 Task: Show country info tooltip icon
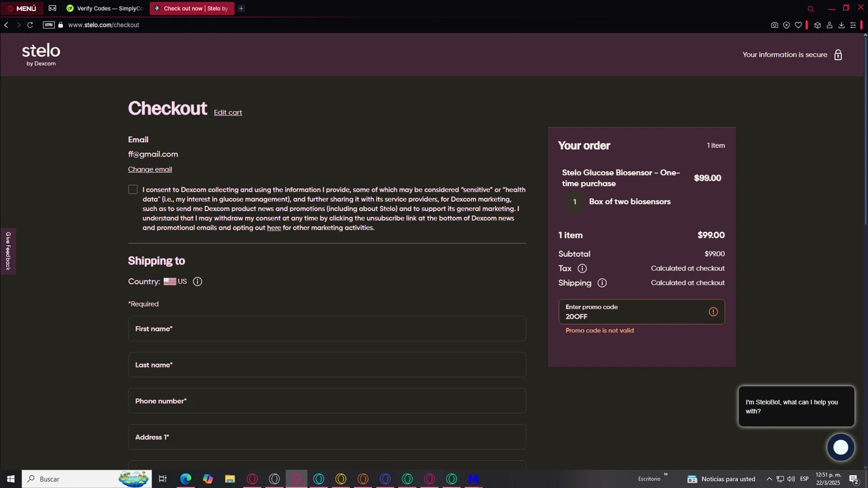(x=197, y=282)
